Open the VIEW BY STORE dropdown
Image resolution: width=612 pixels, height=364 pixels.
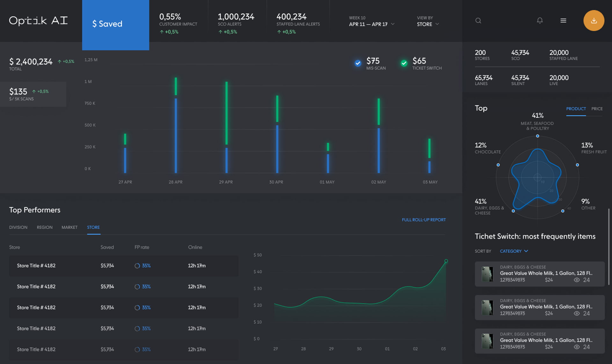[428, 24]
